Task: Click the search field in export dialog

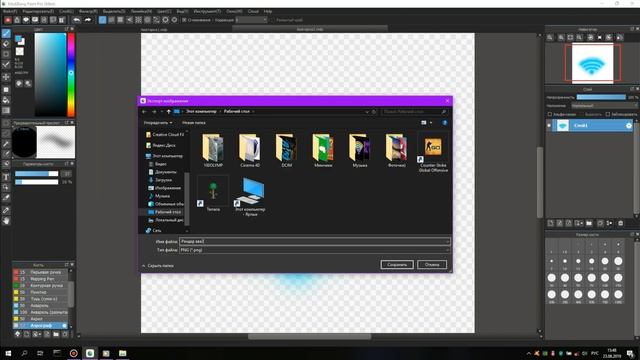Action: (414, 111)
